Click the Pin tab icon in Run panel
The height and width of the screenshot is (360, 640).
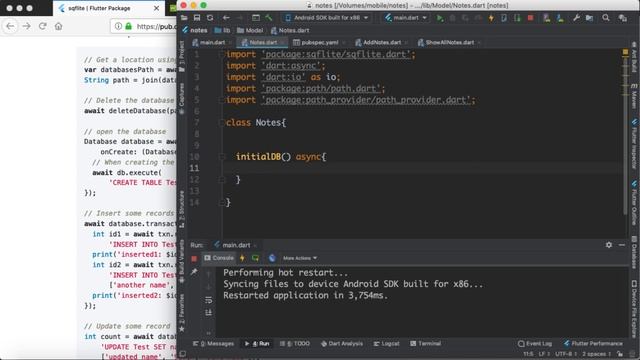coord(194,271)
